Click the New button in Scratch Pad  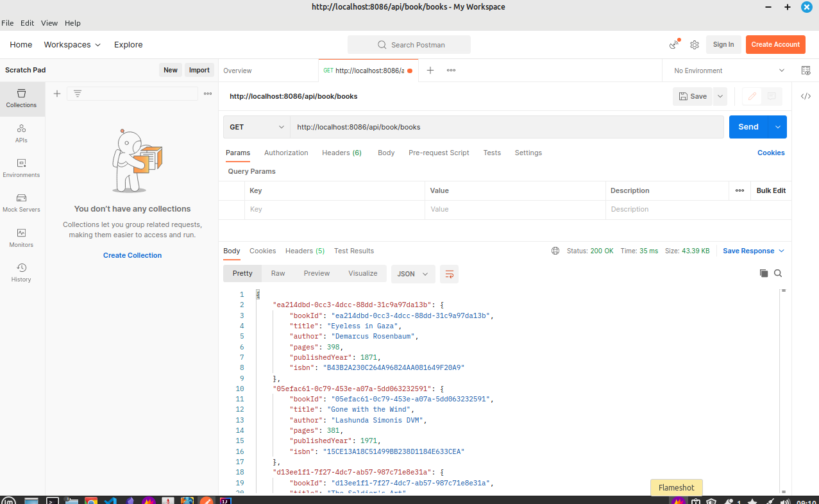171,70
